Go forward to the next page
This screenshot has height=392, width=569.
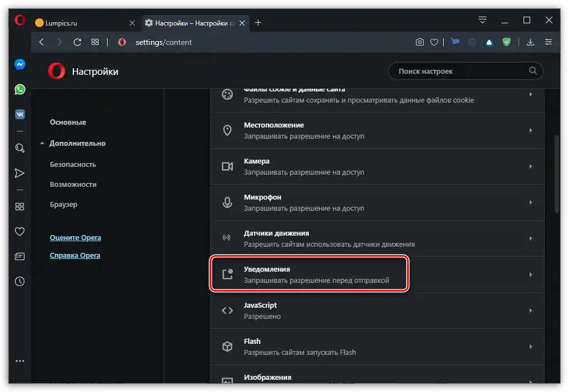(59, 42)
